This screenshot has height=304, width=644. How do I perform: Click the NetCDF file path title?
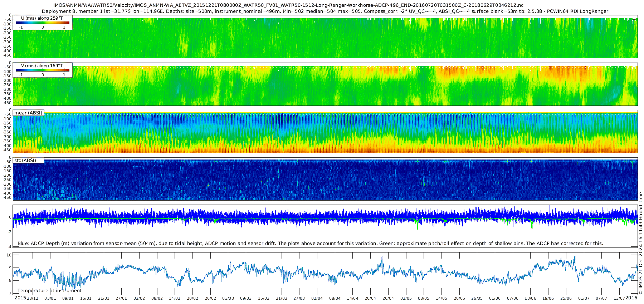pyautogui.click(x=288, y=5)
